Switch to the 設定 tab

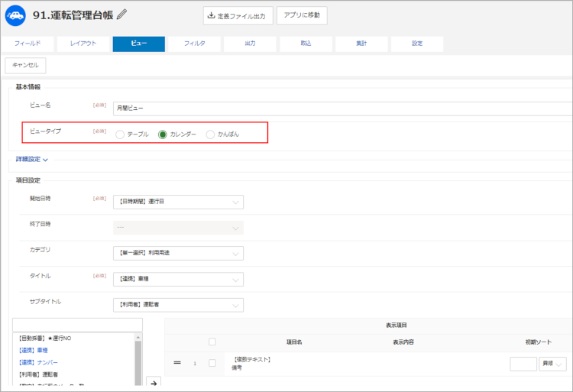pyautogui.click(x=417, y=44)
